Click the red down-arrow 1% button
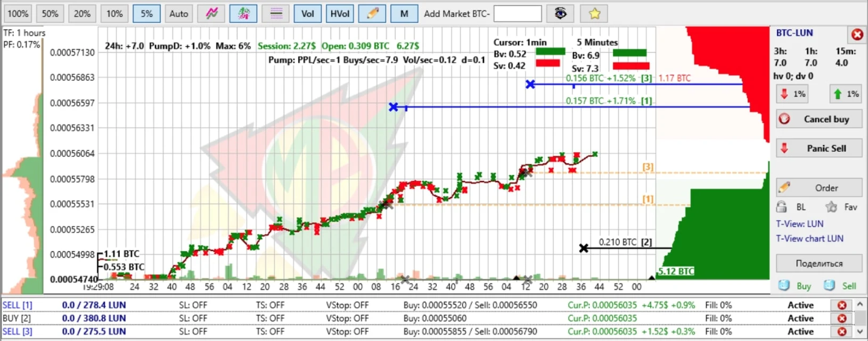 (792, 94)
